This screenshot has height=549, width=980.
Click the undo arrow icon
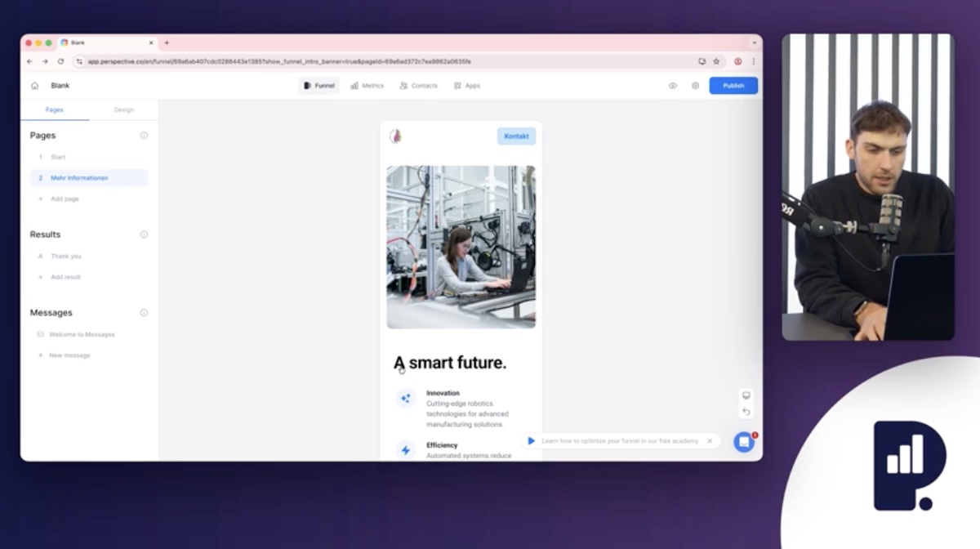click(x=746, y=411)
